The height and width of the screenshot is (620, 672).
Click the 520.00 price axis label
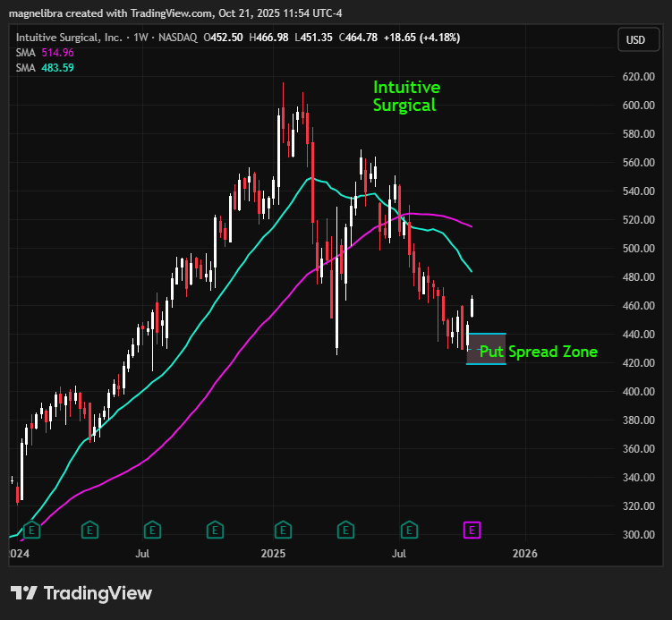[x=639, y=220]
